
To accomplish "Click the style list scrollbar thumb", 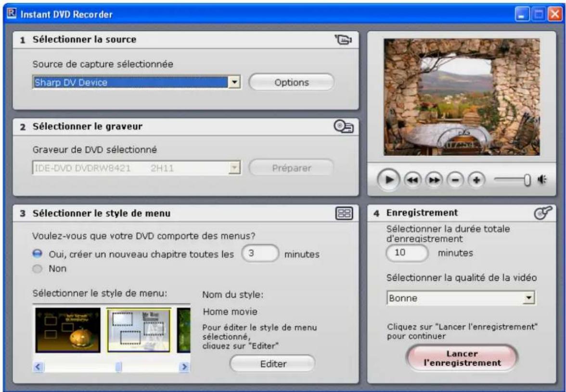I will pos(118,367).
